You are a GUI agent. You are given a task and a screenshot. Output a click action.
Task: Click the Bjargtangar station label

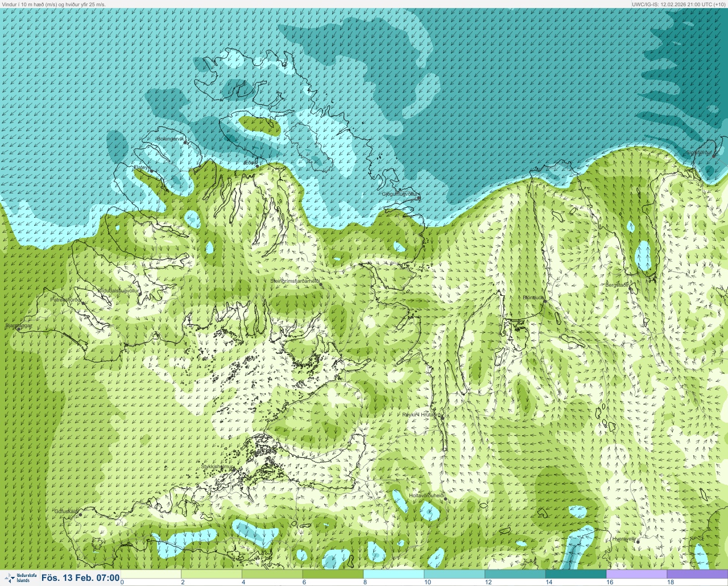pos(18,325)
